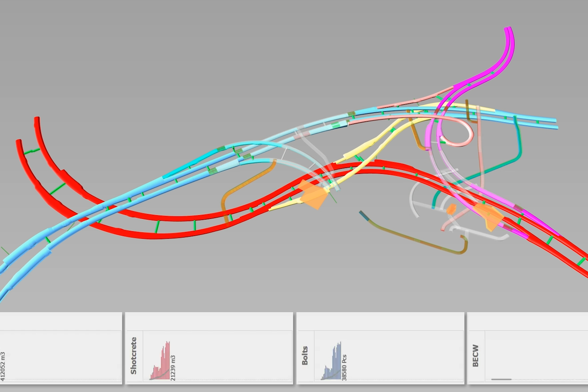The width and height of the screenshot is (588, 392).
Task: Select the 21239 m3 Shotcrete value
Action: (173, 368)
